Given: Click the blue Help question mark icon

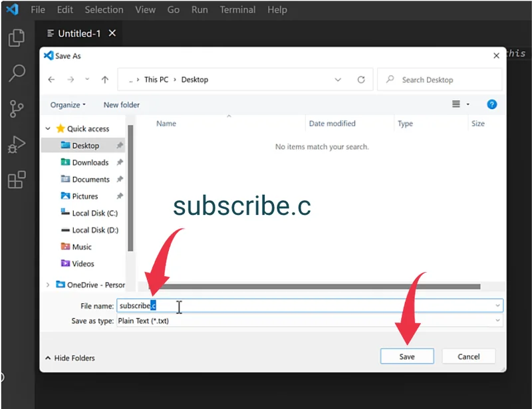Looking at the screenshot, I should [x=492, y=104].
